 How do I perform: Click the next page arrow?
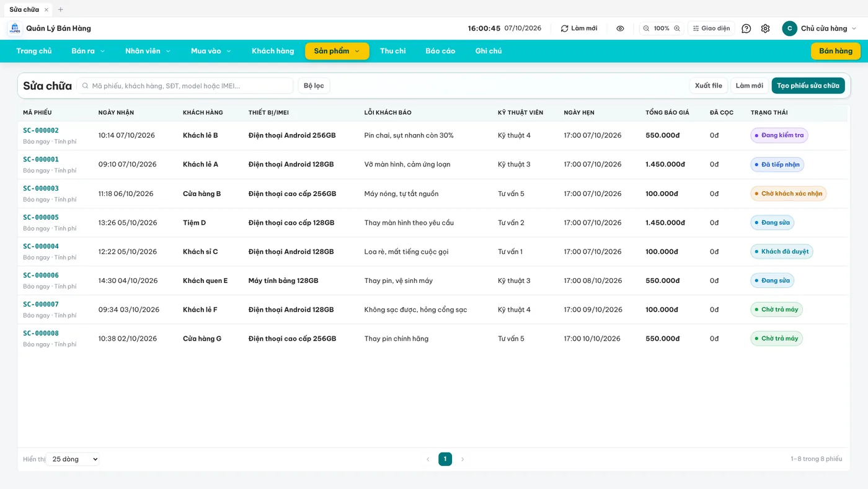(463, 459)
